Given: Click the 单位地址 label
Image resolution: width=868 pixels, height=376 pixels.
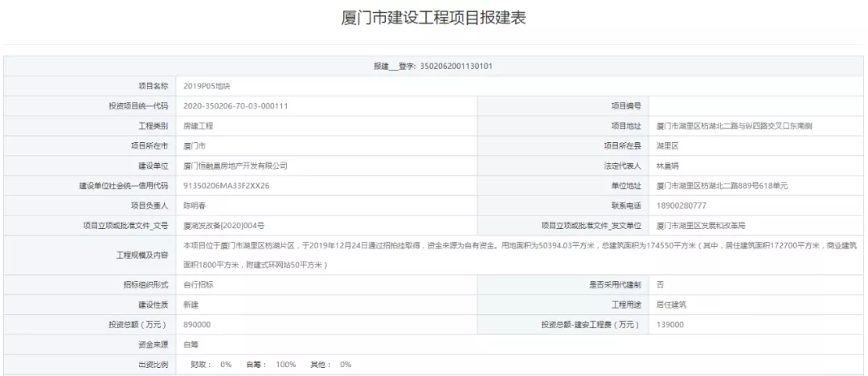Looking at the screenshot, I should coord(626,186).
